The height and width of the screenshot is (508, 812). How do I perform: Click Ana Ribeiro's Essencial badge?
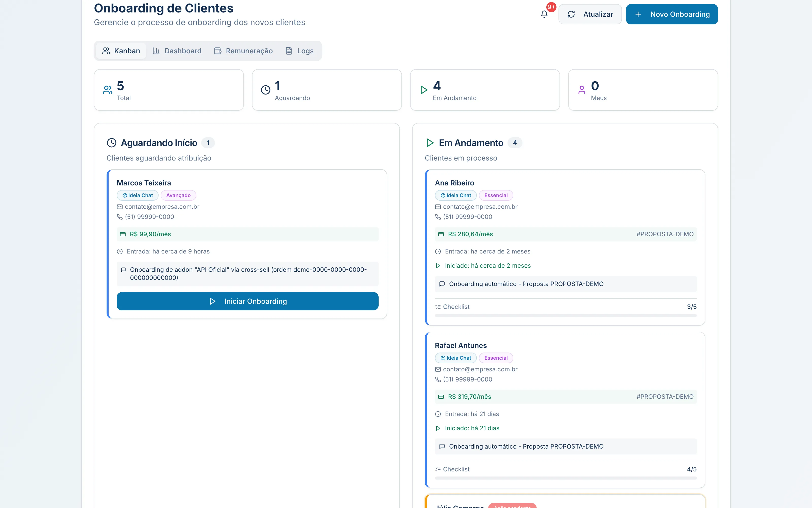click(x=496, y=195)
